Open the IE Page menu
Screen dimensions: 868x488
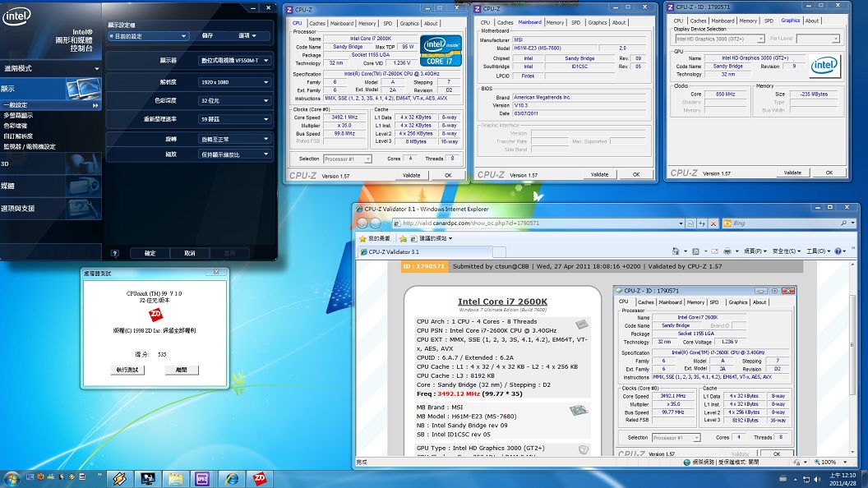pos(755,251)
